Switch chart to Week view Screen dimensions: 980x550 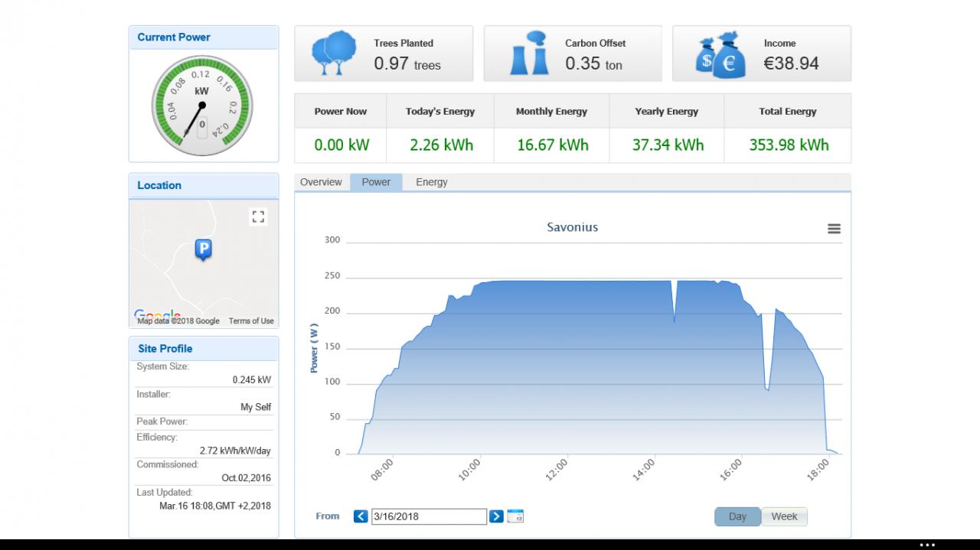pyautogui.click(x=784, y=516)
